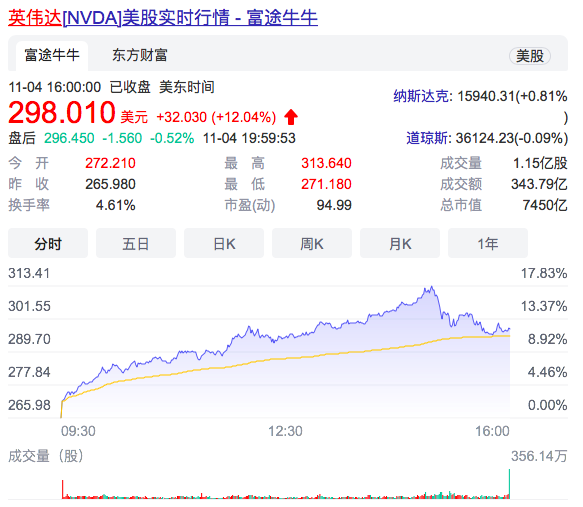Select the 周K chart period
This screenshot has height=507, width=583.
tap(312, 243)
